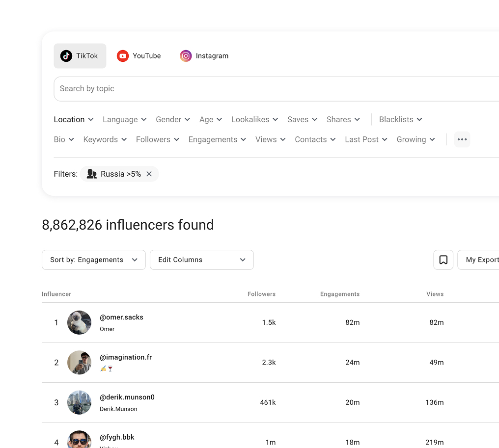Open @imagination.fr profile picture
499x448 pixels.
(79, 363)
